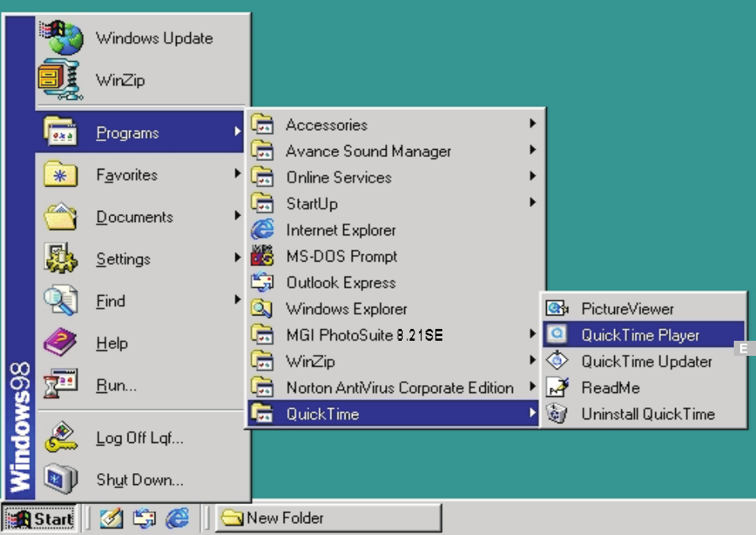Click the Documents folder icon
The image size is (756, 535).
coord(60,216)
